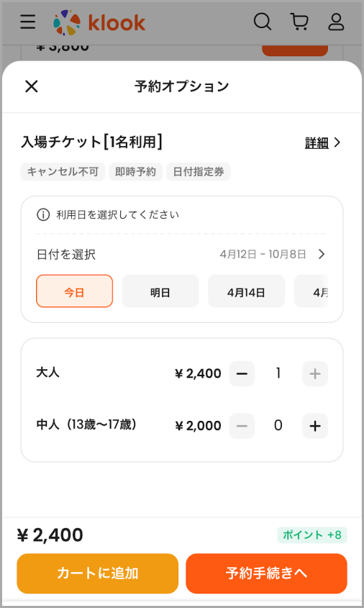Open the hamburger menu icon
364x608 pixels.
(x=28, y=22)
